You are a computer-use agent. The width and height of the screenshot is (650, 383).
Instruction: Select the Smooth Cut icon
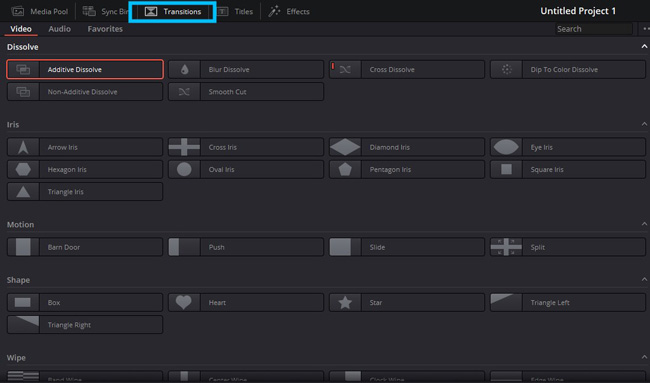[184, 92]
